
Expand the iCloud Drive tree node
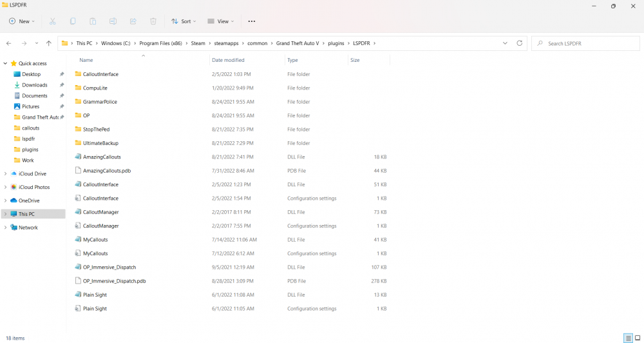[x=5, y=173]
